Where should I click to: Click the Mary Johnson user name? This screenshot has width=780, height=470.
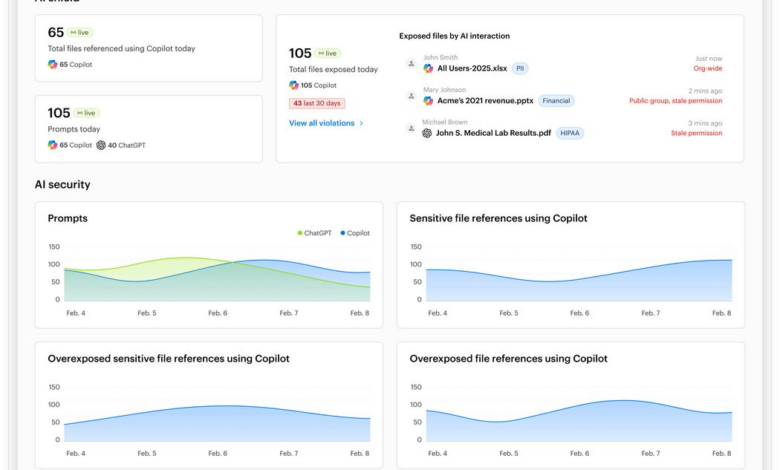tap(444, 90)
